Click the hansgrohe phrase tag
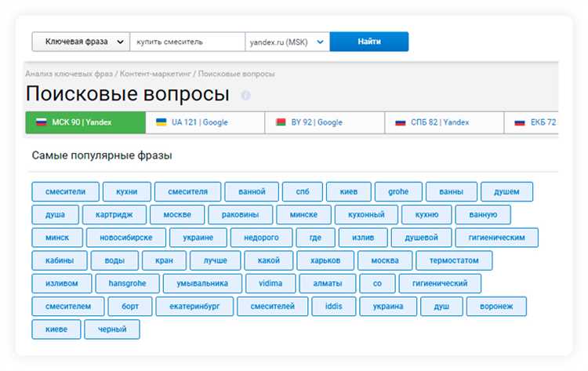 (128, 283)
